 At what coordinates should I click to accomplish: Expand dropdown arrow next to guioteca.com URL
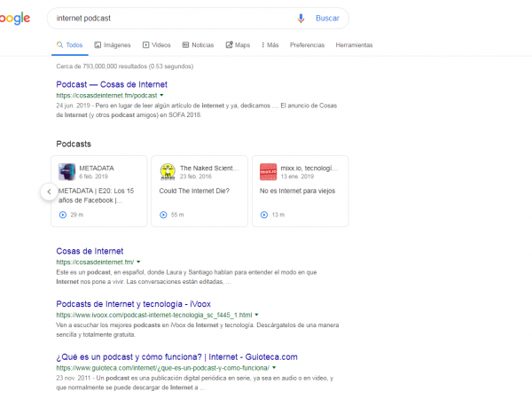[274, 368]
